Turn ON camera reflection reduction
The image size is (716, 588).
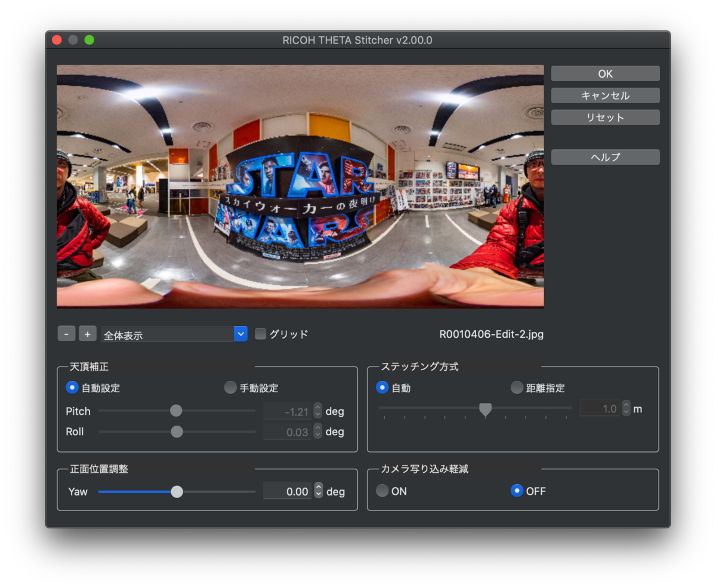pyautogui.click(x=382, y=491)
